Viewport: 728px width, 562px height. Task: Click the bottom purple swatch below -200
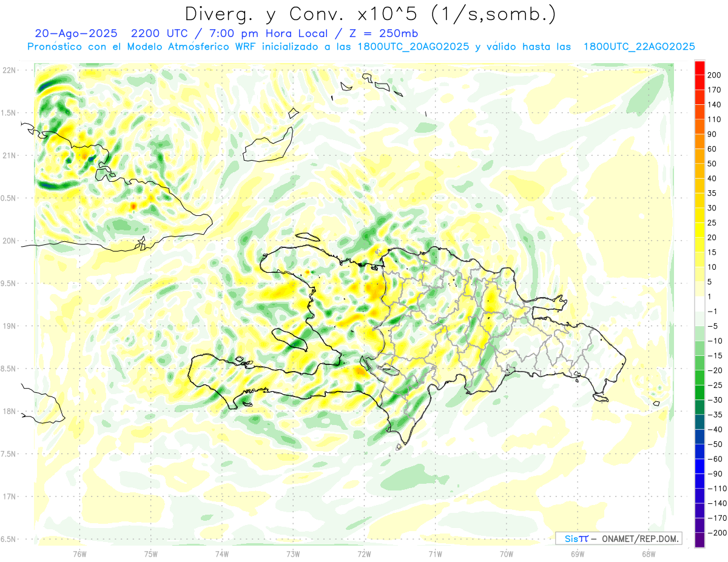click(699, 540)
